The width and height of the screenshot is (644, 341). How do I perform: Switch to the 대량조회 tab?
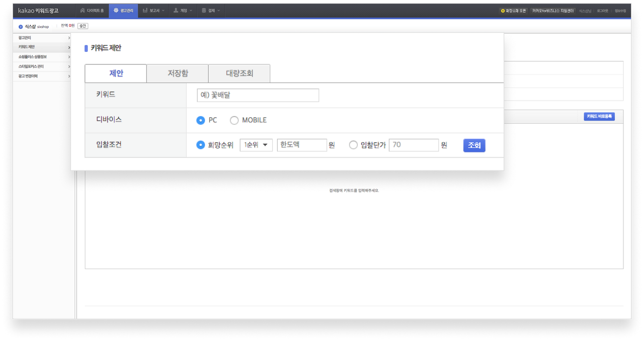point(239,73)
